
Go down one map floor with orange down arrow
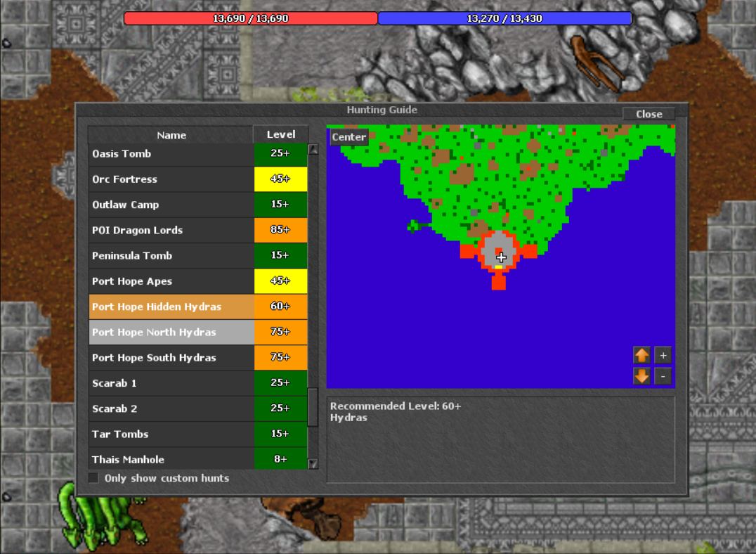click(641, 376)
